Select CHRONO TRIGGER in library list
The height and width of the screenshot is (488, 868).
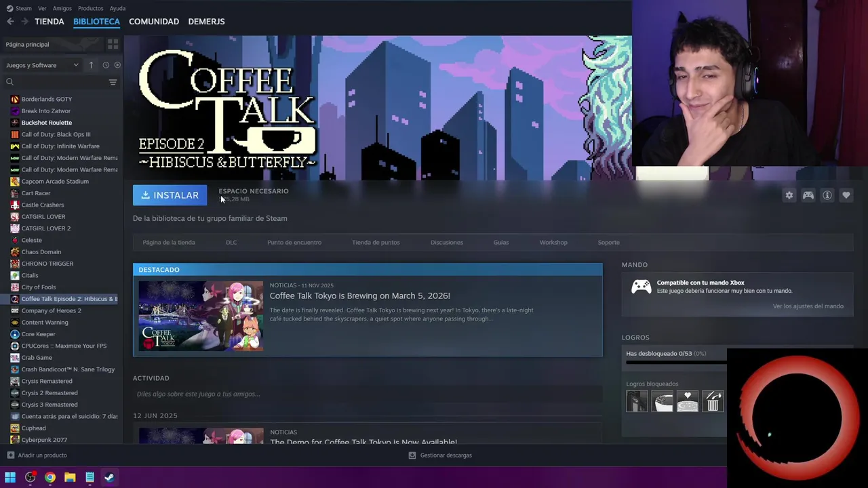pos(47,264)
